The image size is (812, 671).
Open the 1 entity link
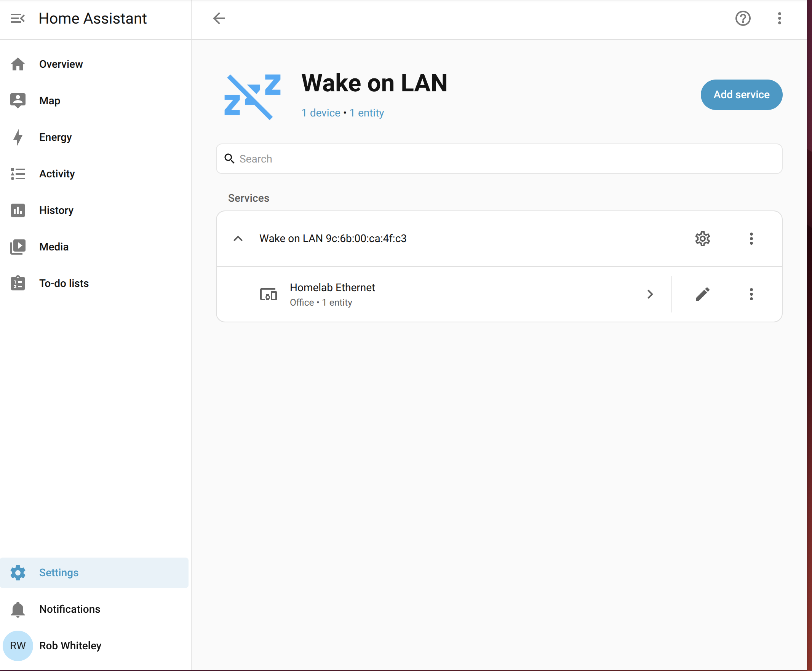click(x=366, y=113)
